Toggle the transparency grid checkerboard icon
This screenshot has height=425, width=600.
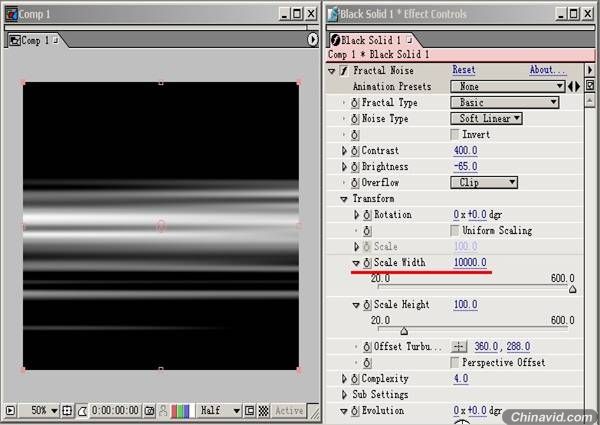pyautogui.click(x=264, y=411)
